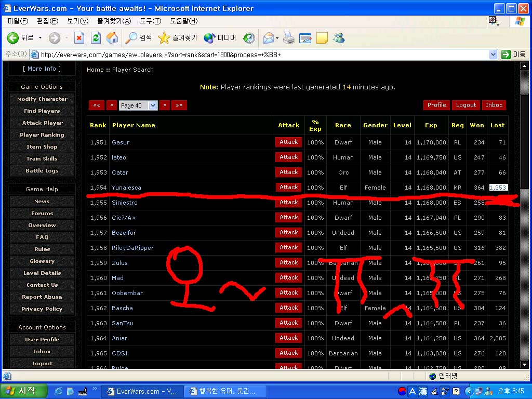Open the 도구(T) menu

click(x=150, y=21)
